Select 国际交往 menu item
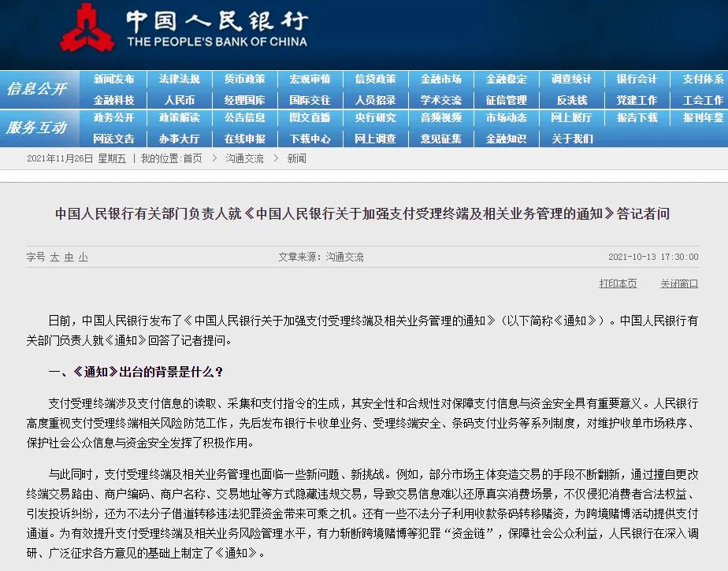This screenshot has height=571, width=728. [310, 100]
